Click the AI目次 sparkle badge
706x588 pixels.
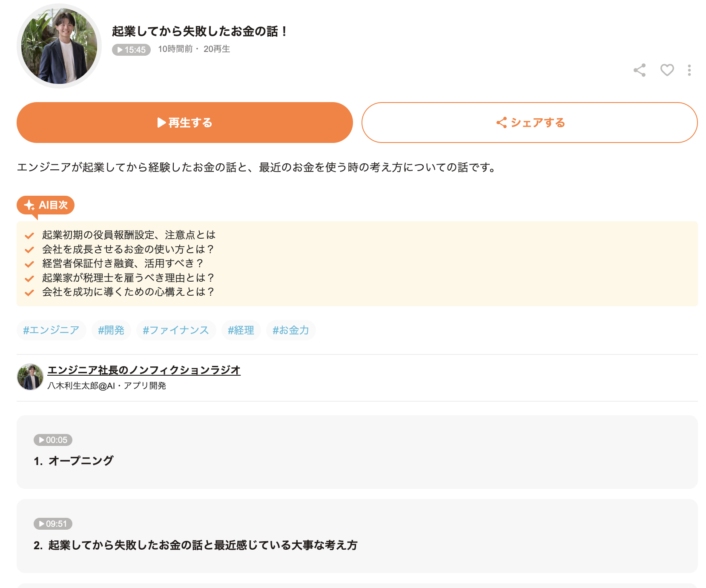(x=46, y=205)
